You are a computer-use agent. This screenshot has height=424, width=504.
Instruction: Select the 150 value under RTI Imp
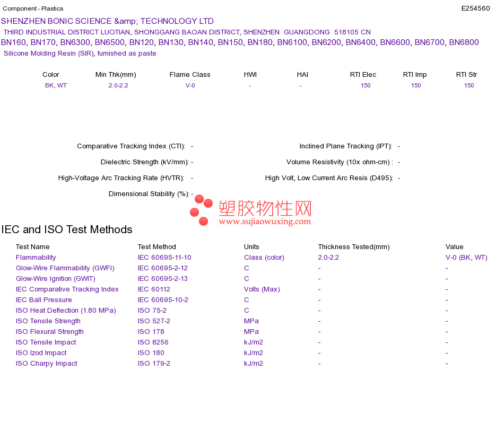point(416,85)
